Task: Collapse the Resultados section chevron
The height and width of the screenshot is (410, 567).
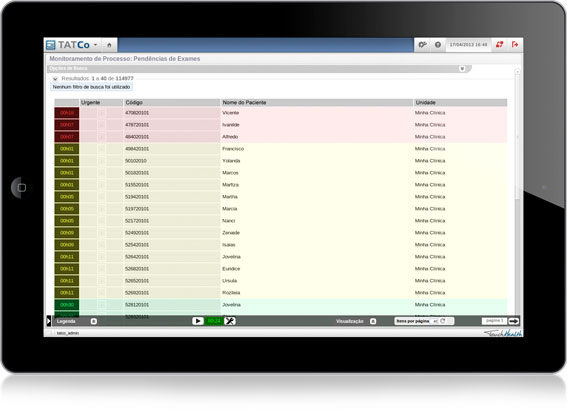Action: tap(55, 78)
